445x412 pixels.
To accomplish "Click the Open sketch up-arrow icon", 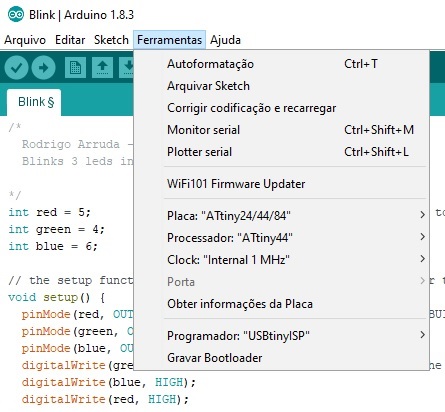I will click(102, 68).
